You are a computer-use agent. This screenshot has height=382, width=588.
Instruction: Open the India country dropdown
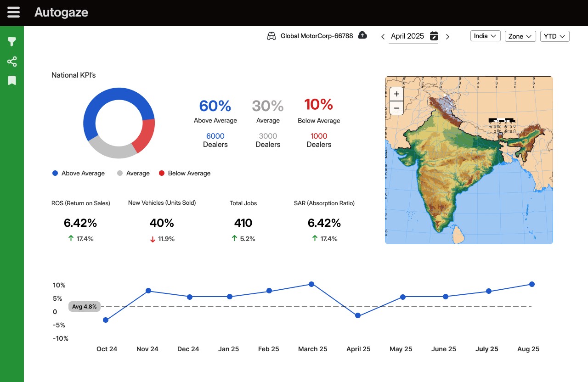click(x=485, y=36)
